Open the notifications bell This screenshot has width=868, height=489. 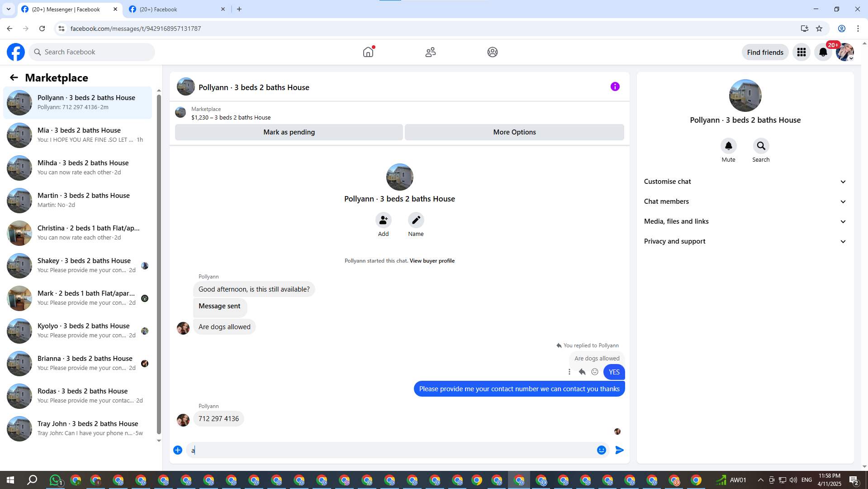(x=823, y=52)
